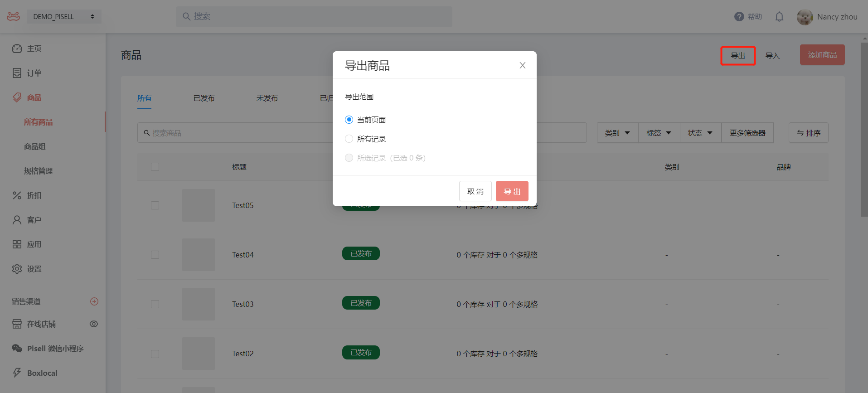Expand the 类别 filter dropdown
The width and height of the screenshot is (868, 393).
[617, 133]
